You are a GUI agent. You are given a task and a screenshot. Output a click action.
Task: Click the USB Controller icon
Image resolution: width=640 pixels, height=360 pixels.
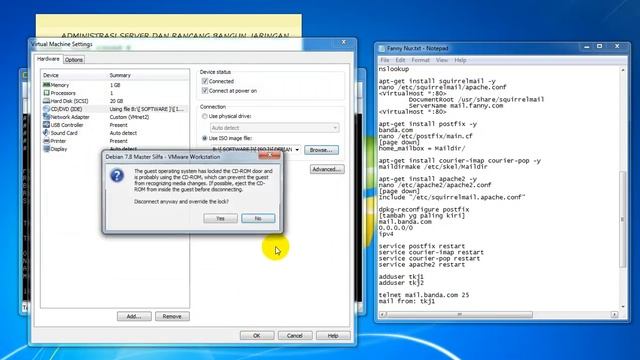pos(47,125)
